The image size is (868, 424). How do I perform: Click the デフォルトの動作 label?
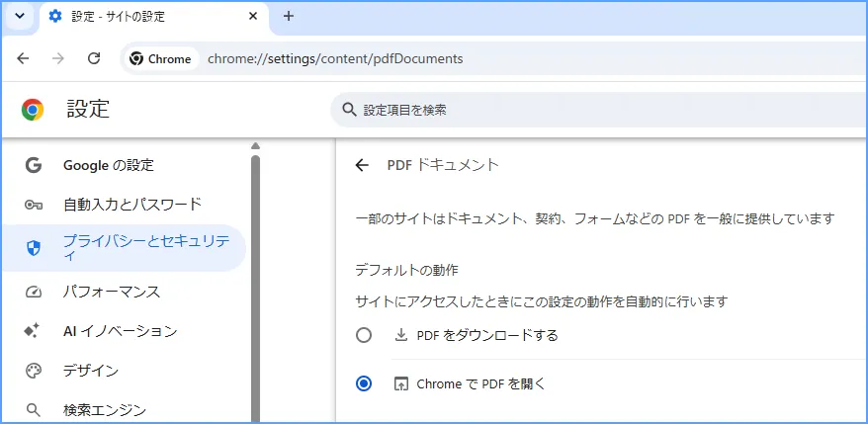tap(406, 270)
